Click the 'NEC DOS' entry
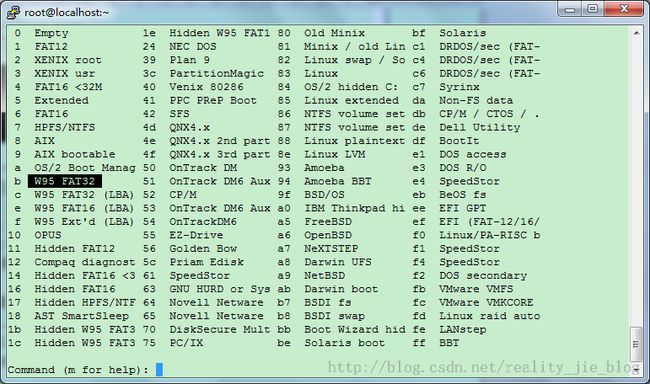650x384 pixels. pyautogui.click(x=193, y=46)
